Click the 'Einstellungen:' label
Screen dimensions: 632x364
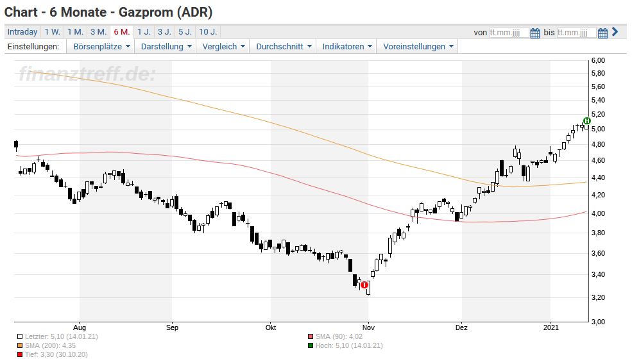click(33, 47)
